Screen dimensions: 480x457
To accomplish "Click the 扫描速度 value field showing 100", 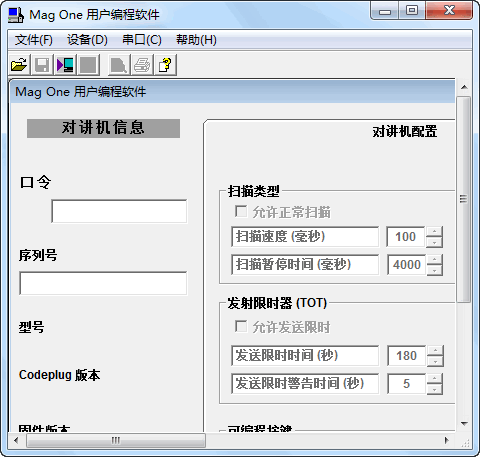I will (x=406, y=237).
